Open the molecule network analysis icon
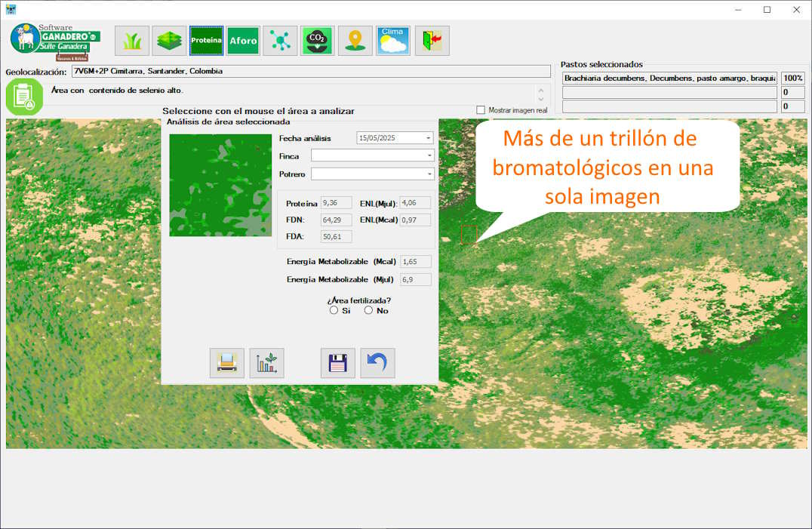812x529 pixels. click(280, 41)
